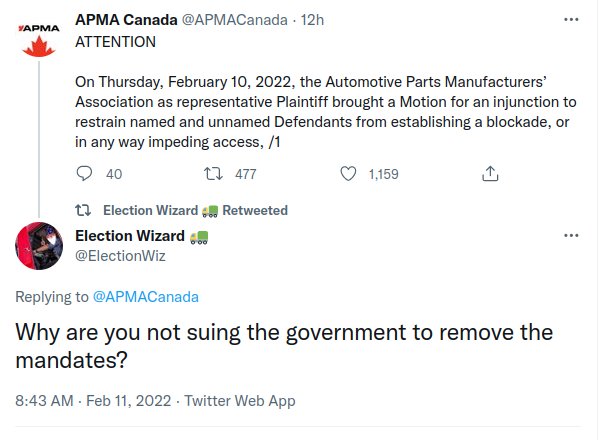Share the APMA Canada tweet

tap(490, 174)
